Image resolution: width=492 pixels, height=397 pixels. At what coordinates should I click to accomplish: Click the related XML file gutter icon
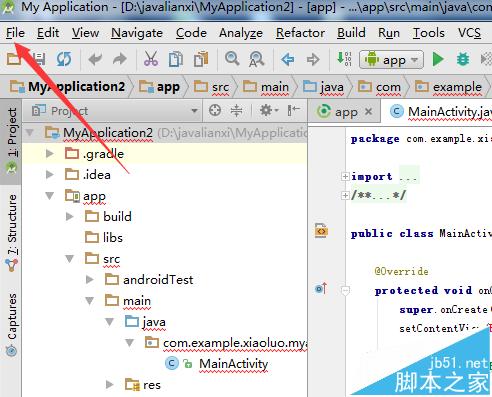click(x=321, y=231)
